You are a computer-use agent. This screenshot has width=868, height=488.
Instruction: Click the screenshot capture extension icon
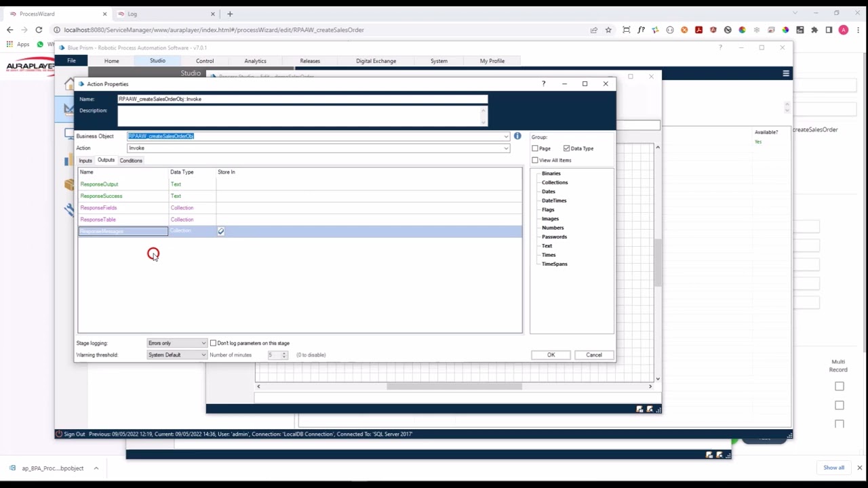[626, 30]
